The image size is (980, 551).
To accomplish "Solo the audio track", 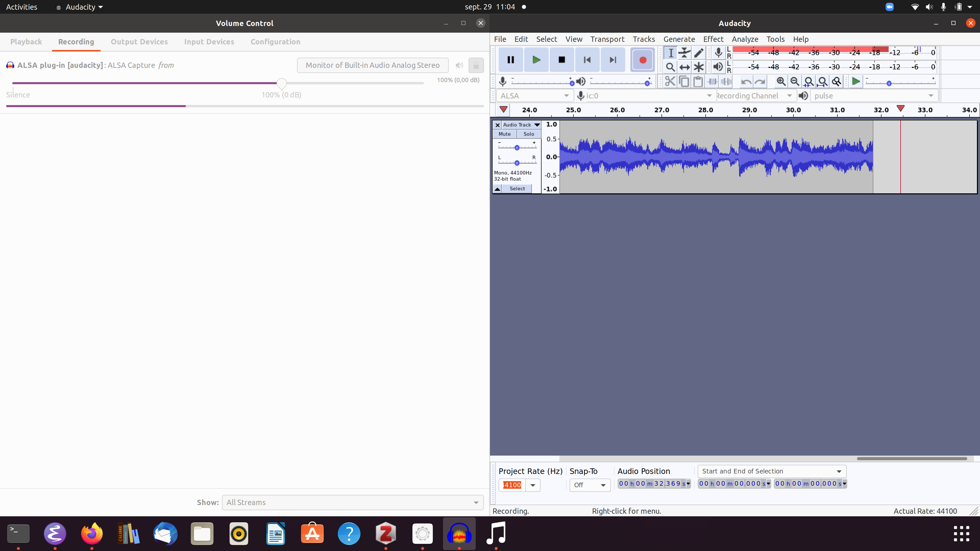I will (529, 134).
